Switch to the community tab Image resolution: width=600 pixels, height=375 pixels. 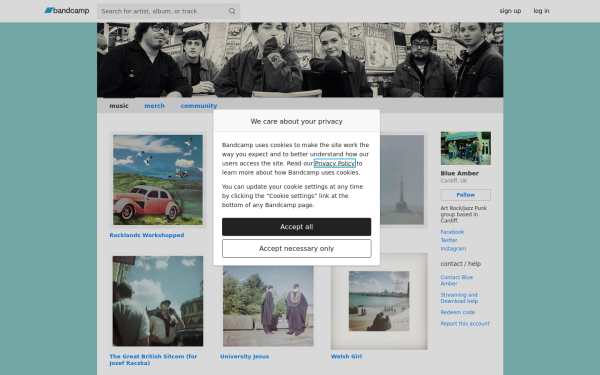(199, 106)
